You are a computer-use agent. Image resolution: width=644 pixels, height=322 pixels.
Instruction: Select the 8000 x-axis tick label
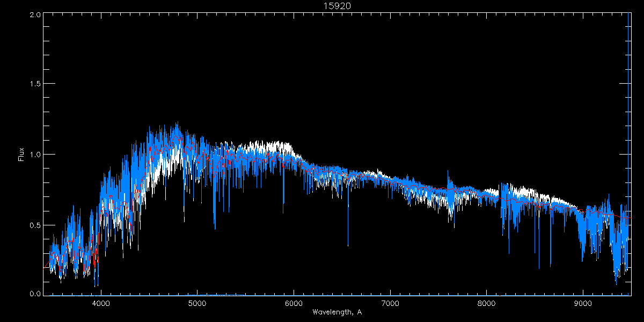(487, 303)
